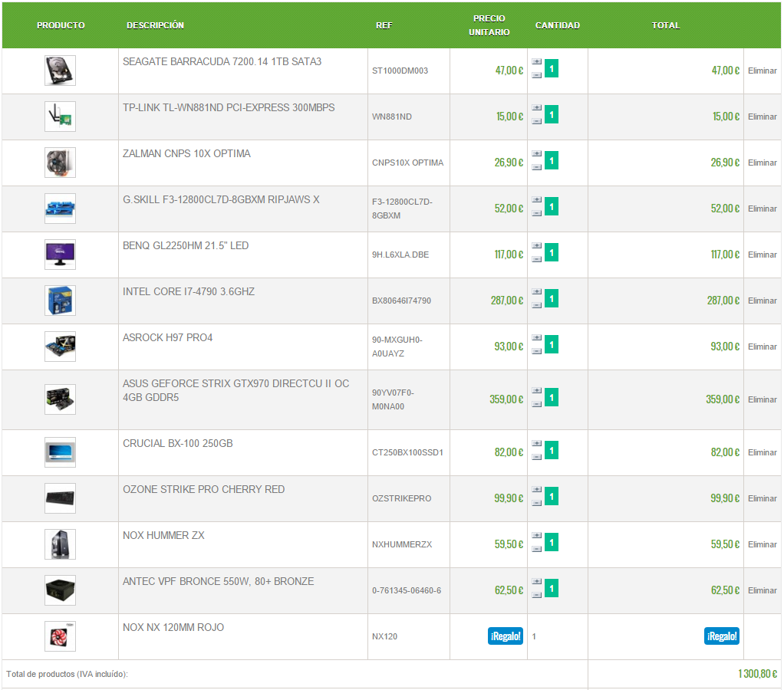
Task: Click minus icon for Crucial BX-100 250GB
Action: (x=536, y=457)
